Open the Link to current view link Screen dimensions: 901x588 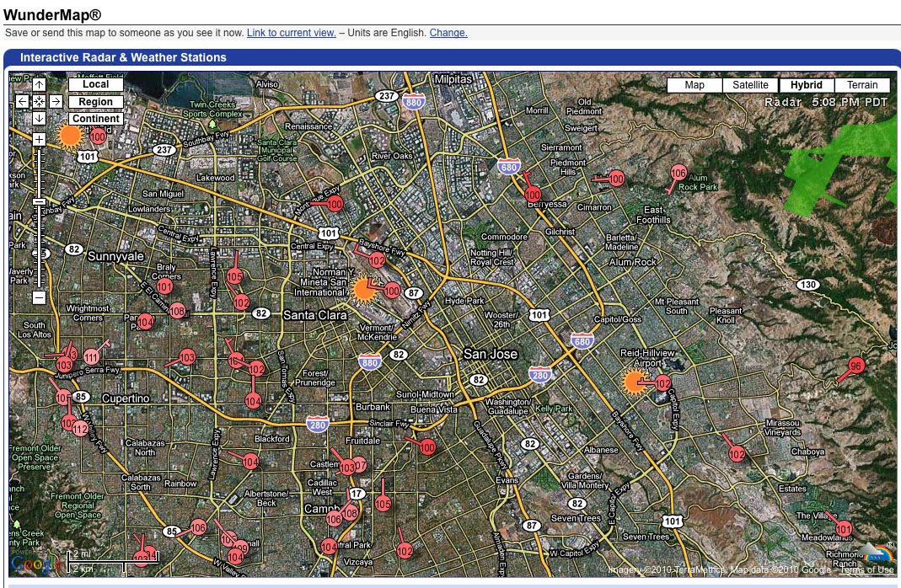pyautogui.click(x=292, y=33)
